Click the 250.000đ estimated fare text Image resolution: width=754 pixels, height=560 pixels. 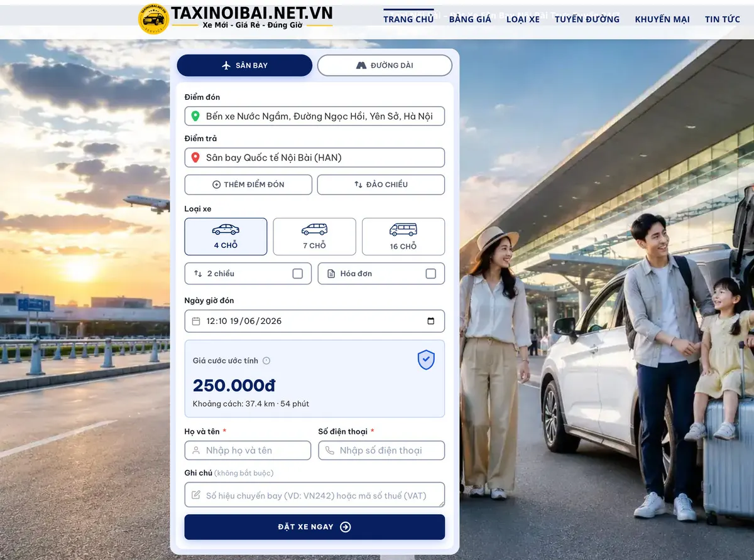[234, 385]
